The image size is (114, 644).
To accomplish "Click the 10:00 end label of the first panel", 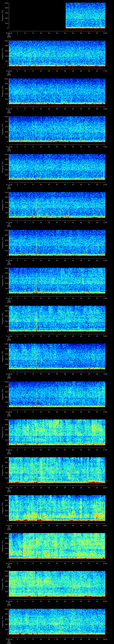I will [105, 33].
